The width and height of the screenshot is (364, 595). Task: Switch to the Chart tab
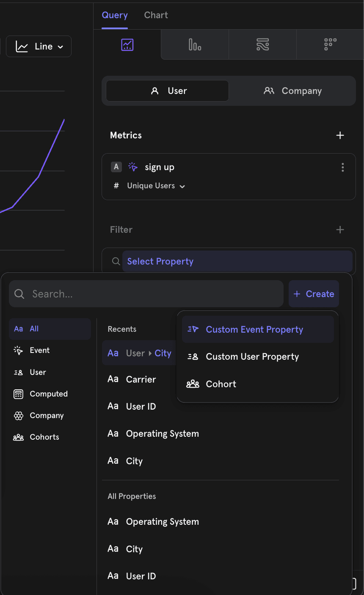click(x=156, y=15)
